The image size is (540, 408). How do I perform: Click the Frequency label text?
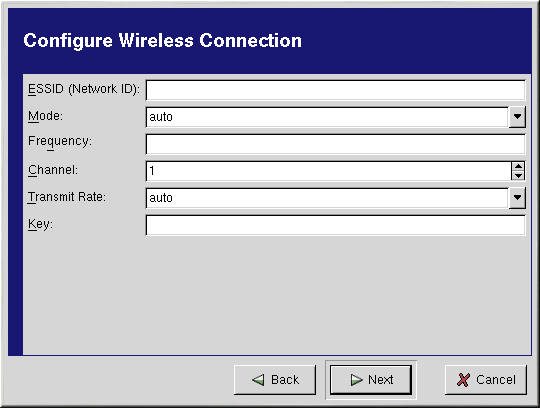pyautogui.click(x=60, y=142)
